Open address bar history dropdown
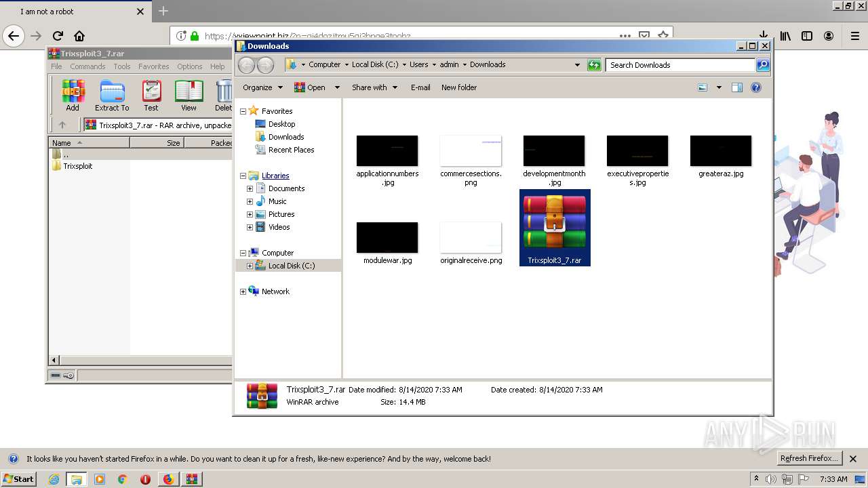 pos(577,65)
